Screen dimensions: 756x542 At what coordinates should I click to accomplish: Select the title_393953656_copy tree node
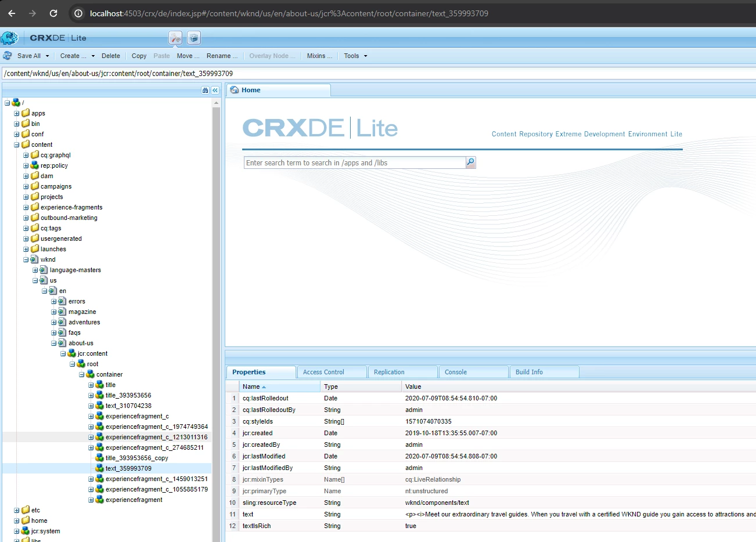pyautogui.click(x=137, y=458)
